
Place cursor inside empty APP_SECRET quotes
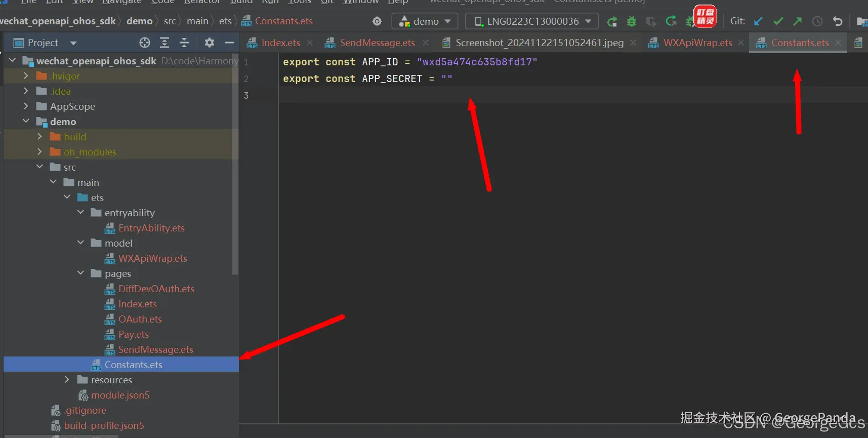[x=447, y=78]
